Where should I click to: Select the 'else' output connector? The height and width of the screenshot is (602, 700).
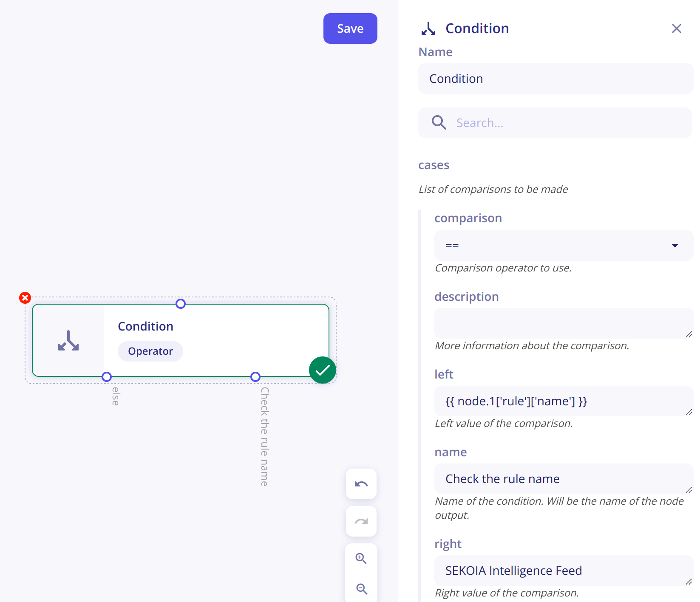point(107,377)
